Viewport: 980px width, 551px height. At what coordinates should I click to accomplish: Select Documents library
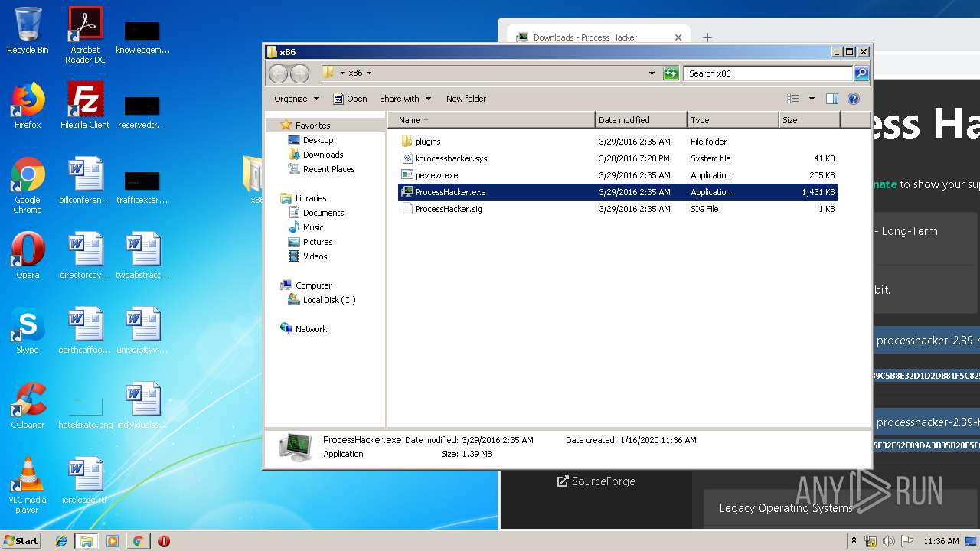click(323, 213)
